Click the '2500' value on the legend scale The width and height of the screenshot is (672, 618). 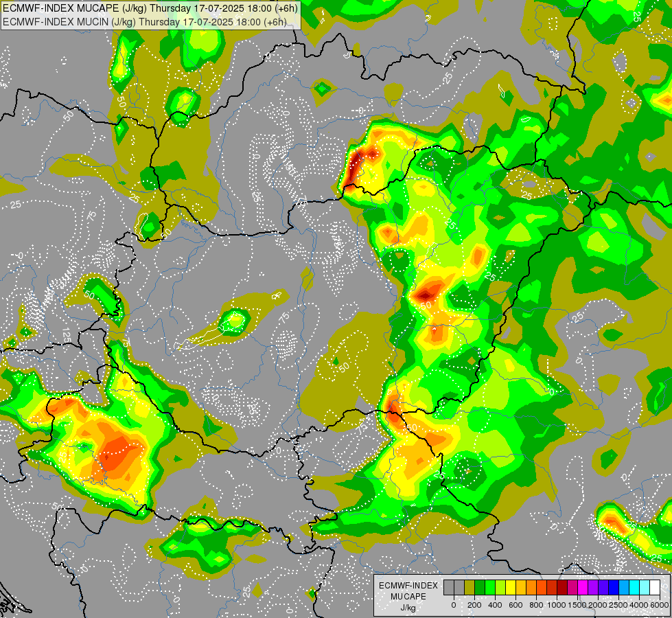(x=618, y=605)
